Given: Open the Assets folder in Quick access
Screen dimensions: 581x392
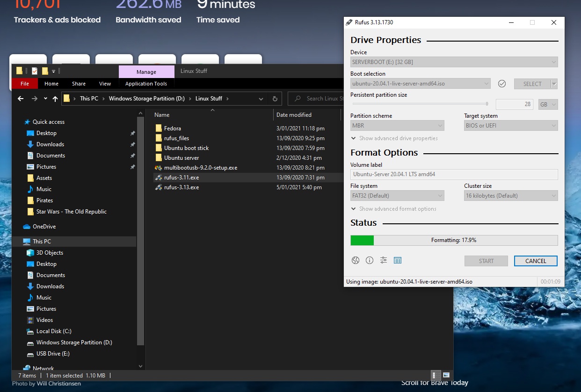Looking at the screenshot, I should [44, 178].
